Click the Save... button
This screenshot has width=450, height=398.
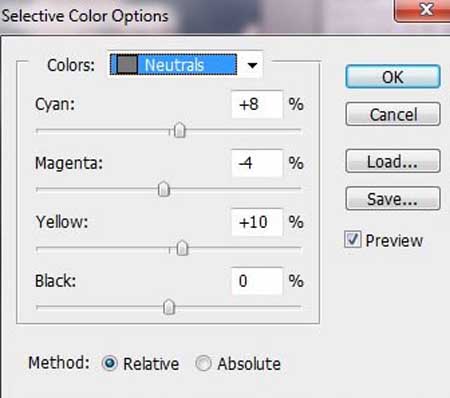(393, 199)
